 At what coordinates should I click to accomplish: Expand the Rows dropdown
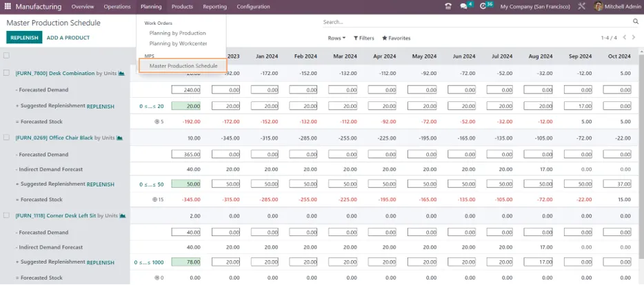[x=336, y=38]
